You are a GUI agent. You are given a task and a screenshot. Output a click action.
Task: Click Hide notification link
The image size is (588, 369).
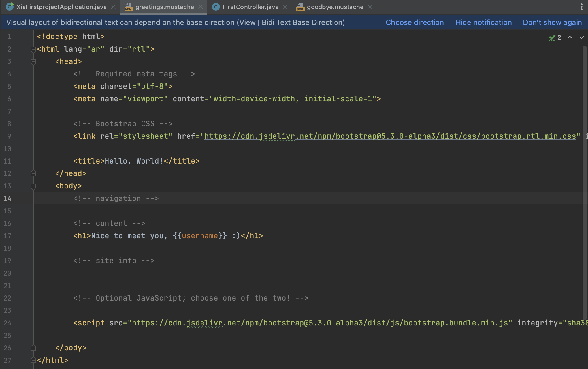[483, 22]
